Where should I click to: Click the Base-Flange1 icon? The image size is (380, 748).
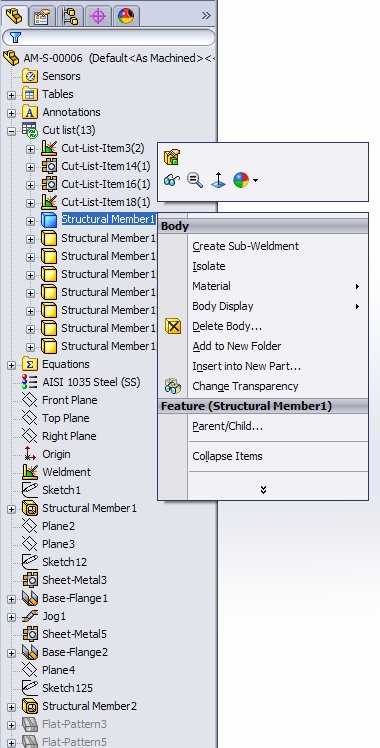30,598
